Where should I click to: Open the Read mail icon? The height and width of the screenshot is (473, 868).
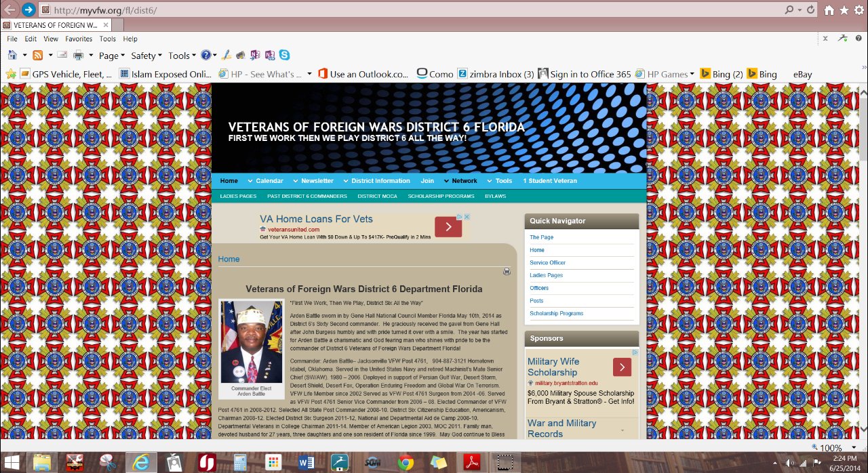pyautogui.click(x=61, y=55)
